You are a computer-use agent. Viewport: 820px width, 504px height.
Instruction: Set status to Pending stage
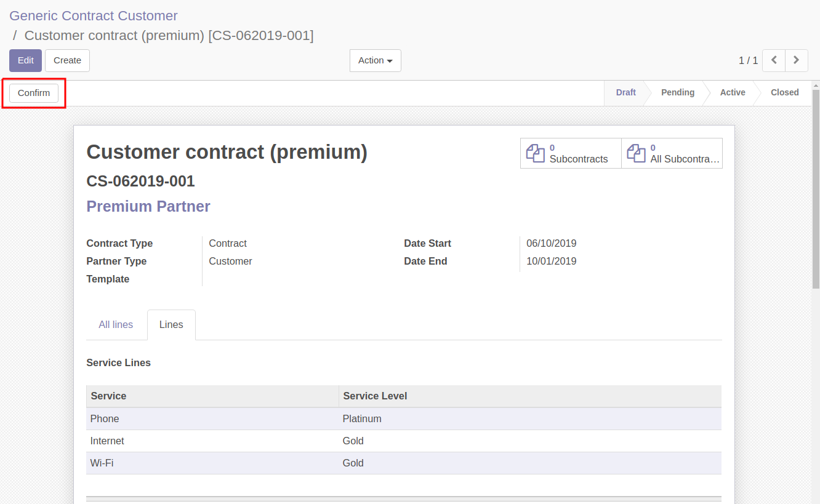coord(678,92)
